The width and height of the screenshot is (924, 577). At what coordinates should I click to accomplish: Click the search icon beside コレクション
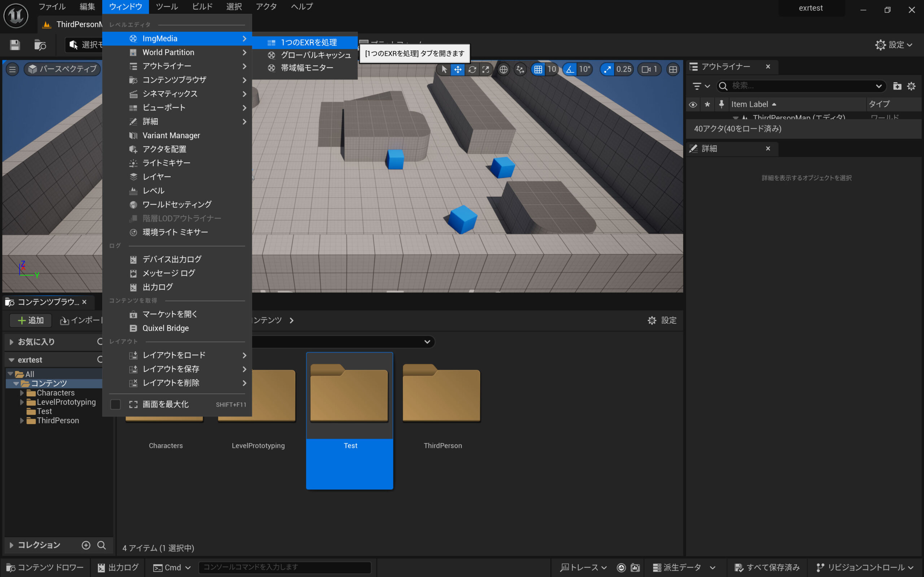[x=101, y=545]
